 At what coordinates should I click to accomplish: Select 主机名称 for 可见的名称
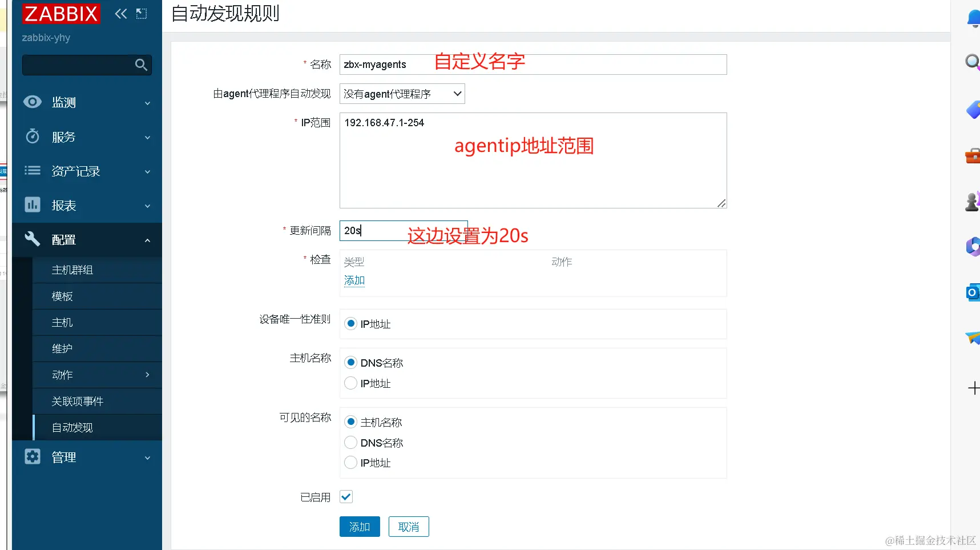351,422
